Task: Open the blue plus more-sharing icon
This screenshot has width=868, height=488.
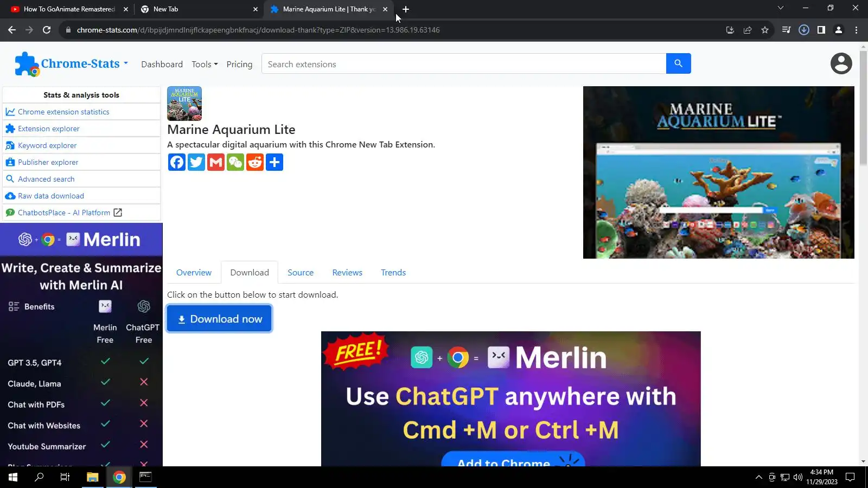Action: click(275, 162)
